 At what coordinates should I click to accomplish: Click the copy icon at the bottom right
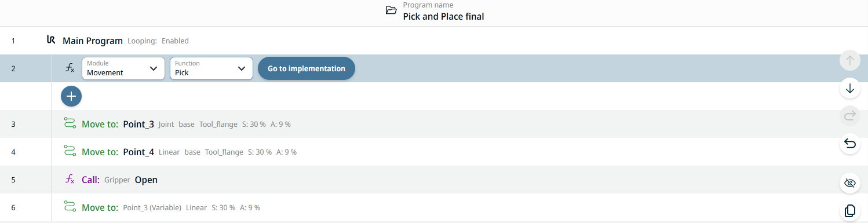click(850, 211)
